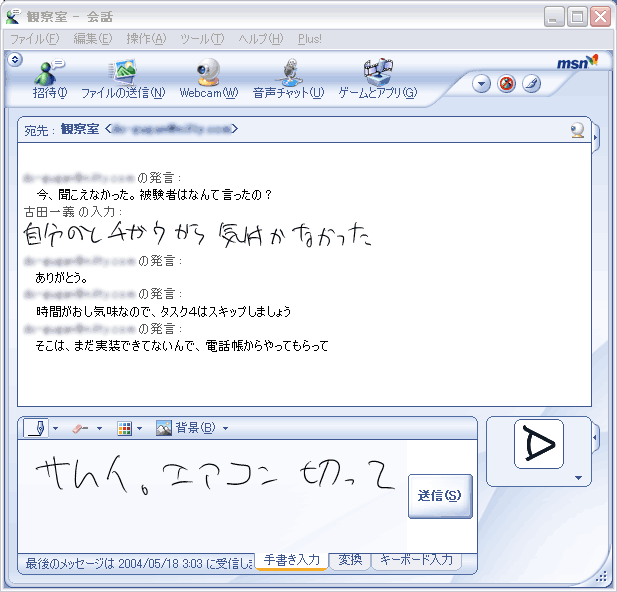The height and width of the screenshot is (592, 617).
Task: Switch to the Convert (変換) tab
Action: click(350, 560)
